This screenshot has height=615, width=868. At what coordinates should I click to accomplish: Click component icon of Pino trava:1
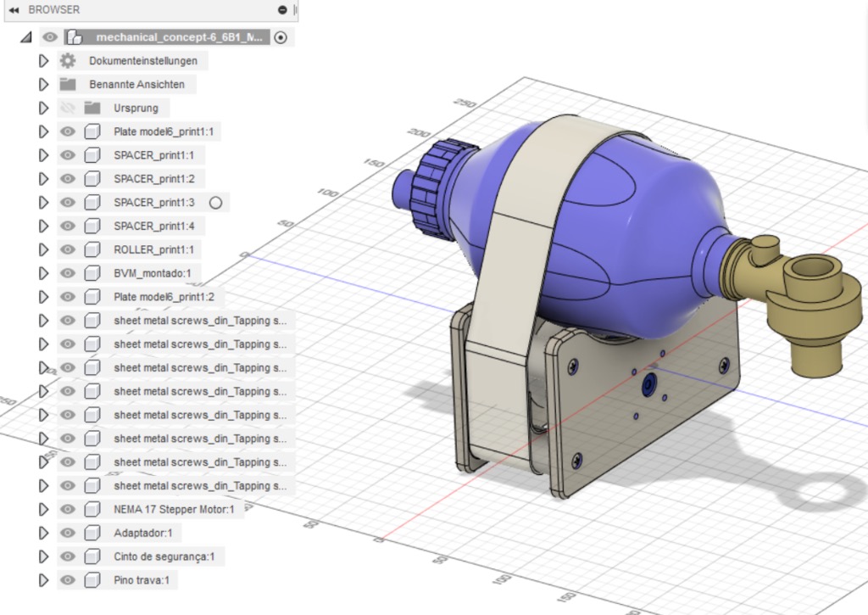pos(92,580)
